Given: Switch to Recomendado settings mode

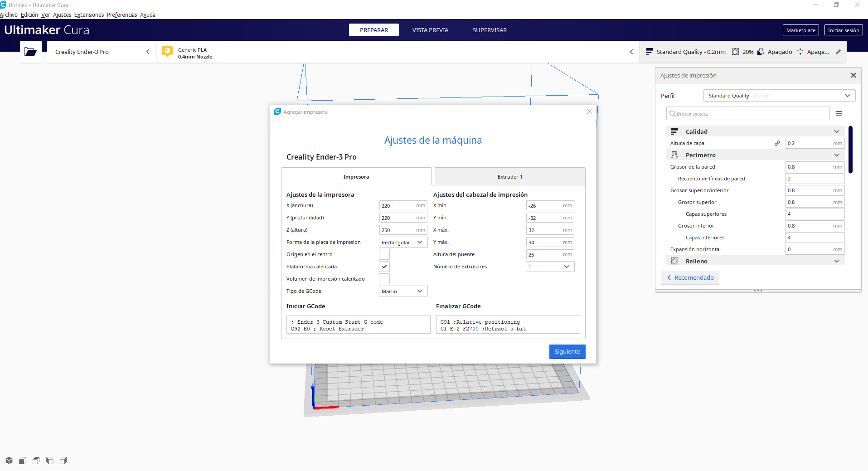Looking at the screenshot, I should 690,277.
